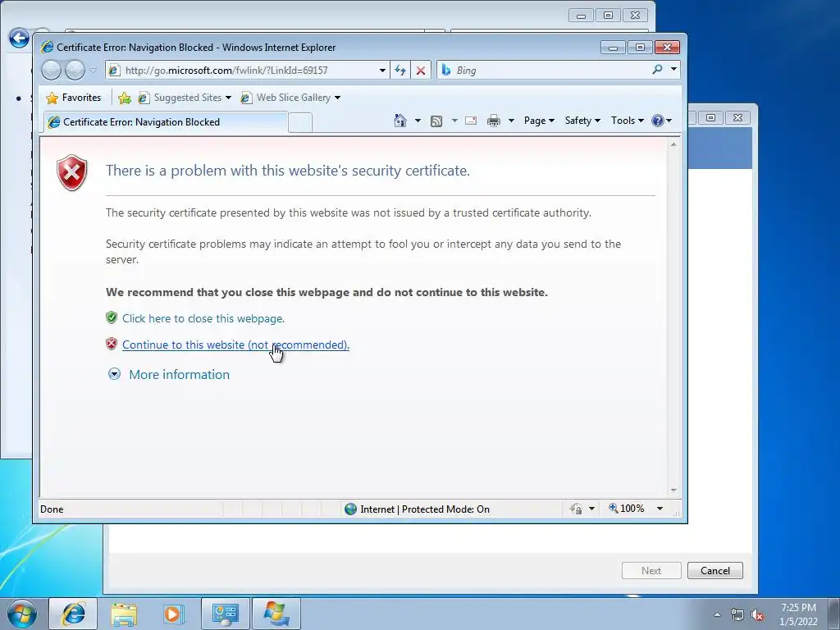Open the Favorites center button
The width and height of the screenshot is (840, 630).
pyautogui.click(x=74, y=98)
